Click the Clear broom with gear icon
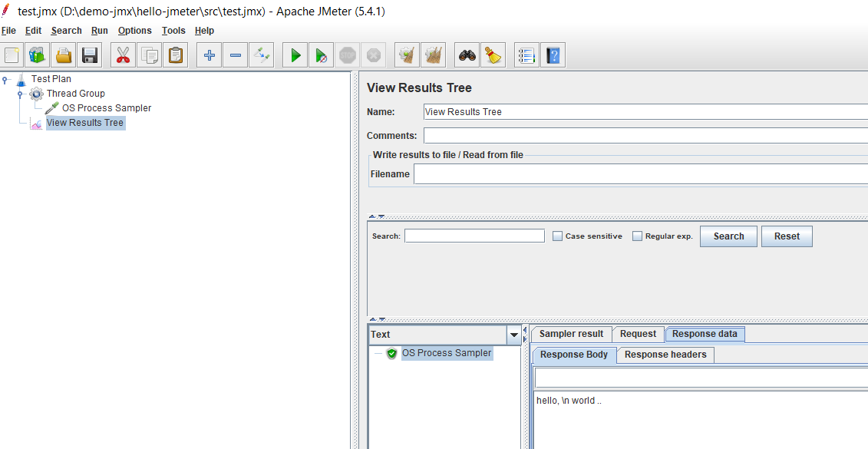The image size is (868, 449). point(407,54)
